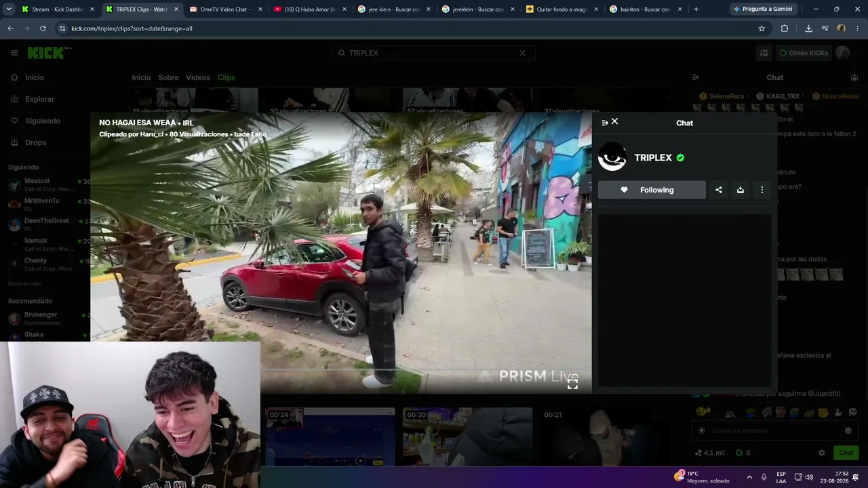This screenshot has width=868, height=488.
Task: Switch to the channel Inicio tab
Action: pyautogui.click(x=141, y=77)
